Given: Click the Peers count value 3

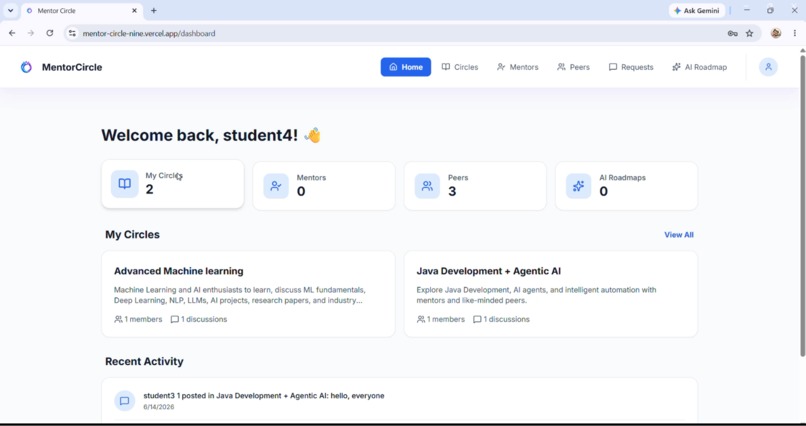Looking at the screenshot, I should point(452,191).
